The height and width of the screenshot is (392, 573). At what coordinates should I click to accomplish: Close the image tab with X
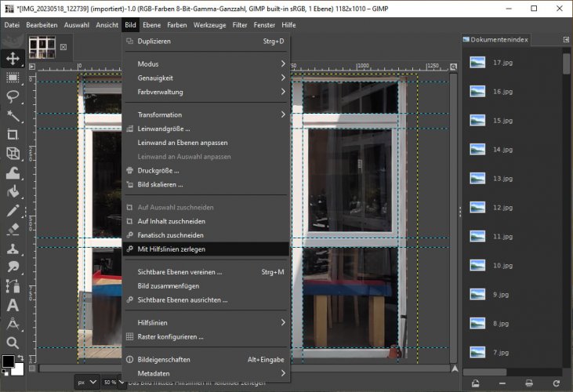(63, 47)
